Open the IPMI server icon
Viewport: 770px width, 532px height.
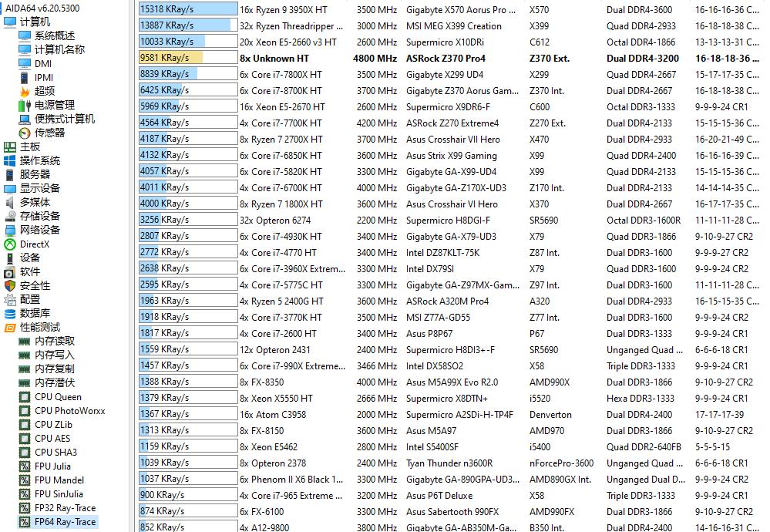point(25,78)
